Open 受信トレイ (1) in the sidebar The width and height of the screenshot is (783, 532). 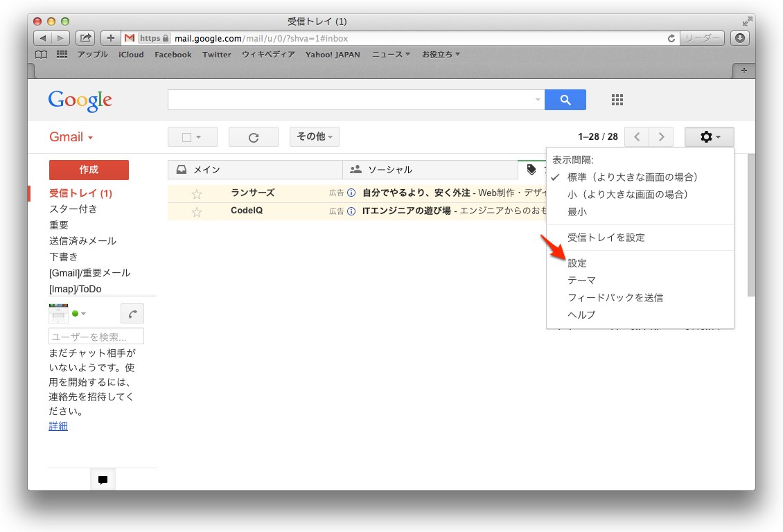point(80,193)
